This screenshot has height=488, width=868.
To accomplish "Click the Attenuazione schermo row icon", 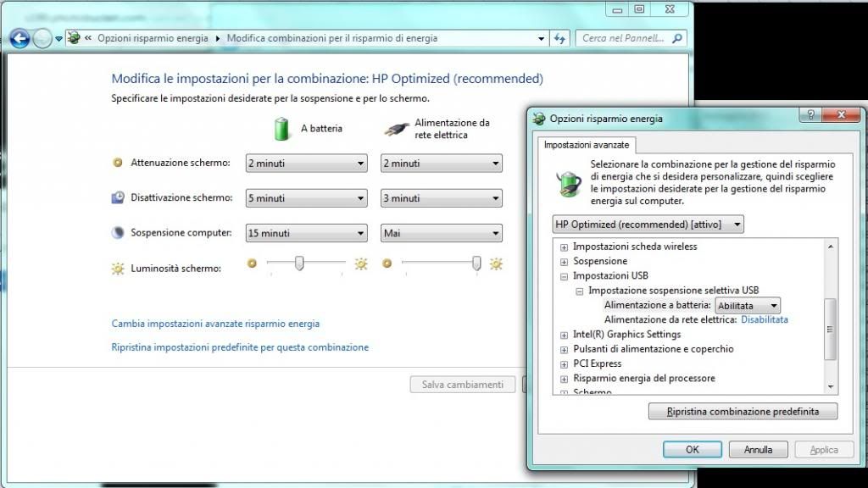I will click(x=118, y=163).
